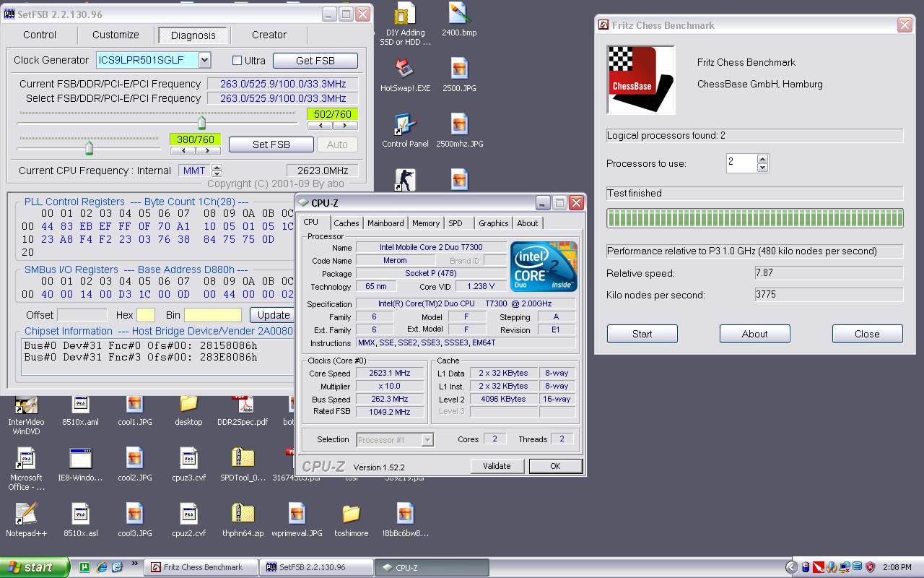Increase the 502/760 slider with right arrow
Image resolution: width=924 pixels, height=578 pixels.
(x=345, y=126)
